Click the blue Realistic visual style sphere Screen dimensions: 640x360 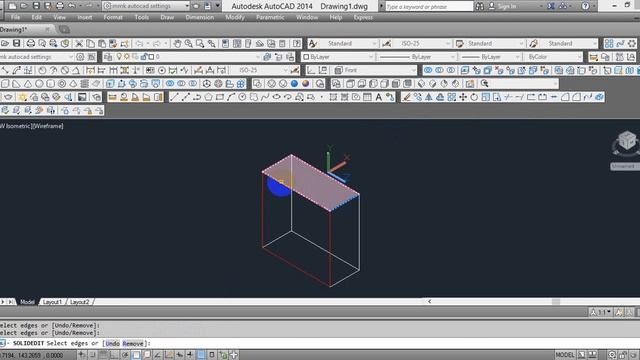(x=294, y=84)
